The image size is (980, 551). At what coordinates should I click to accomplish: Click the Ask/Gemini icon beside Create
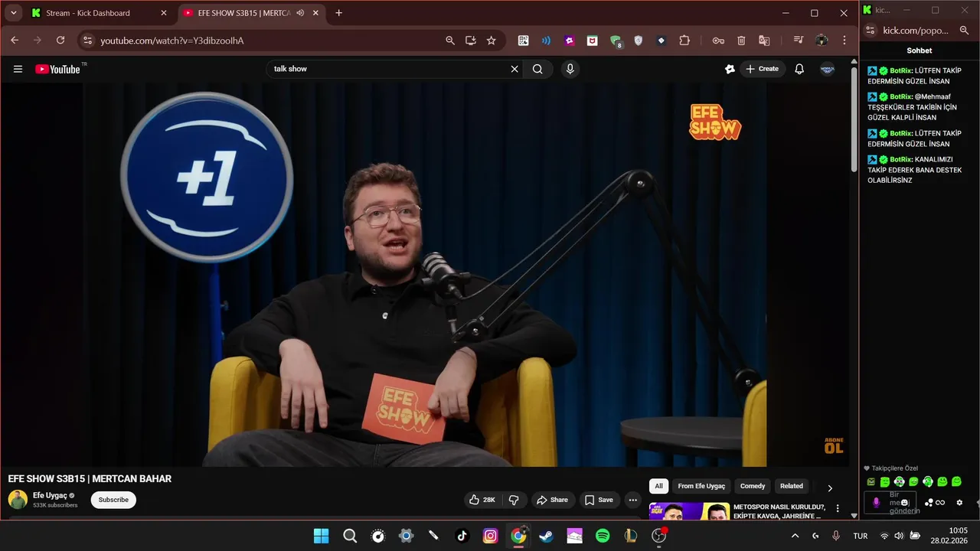pos(730,69)
